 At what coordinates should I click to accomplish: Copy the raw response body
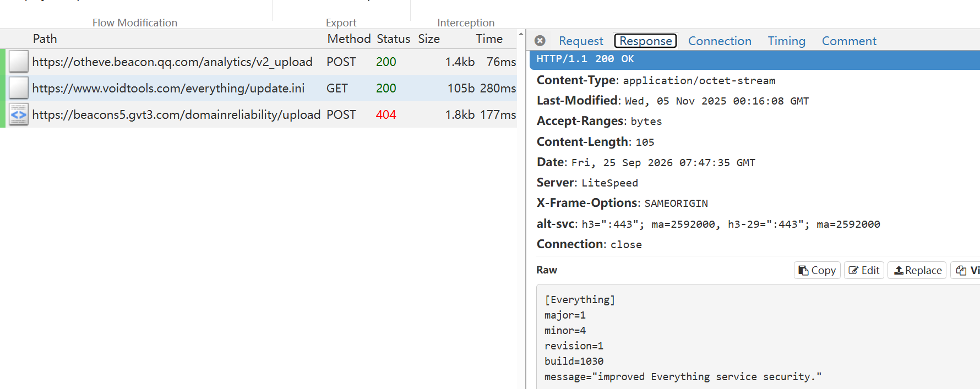(x=817, y=270)
